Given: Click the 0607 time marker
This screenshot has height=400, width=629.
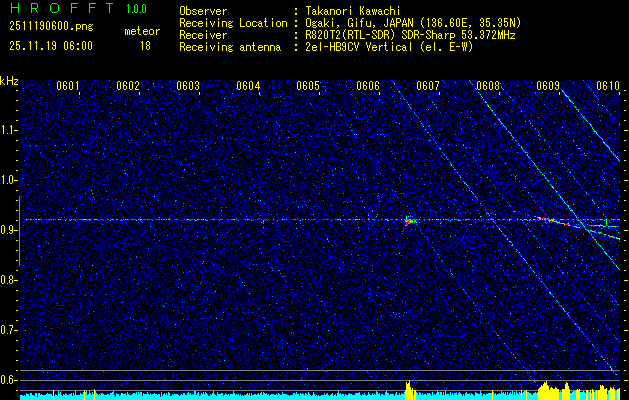Looking at the screenshot, I should pos(428,86).
